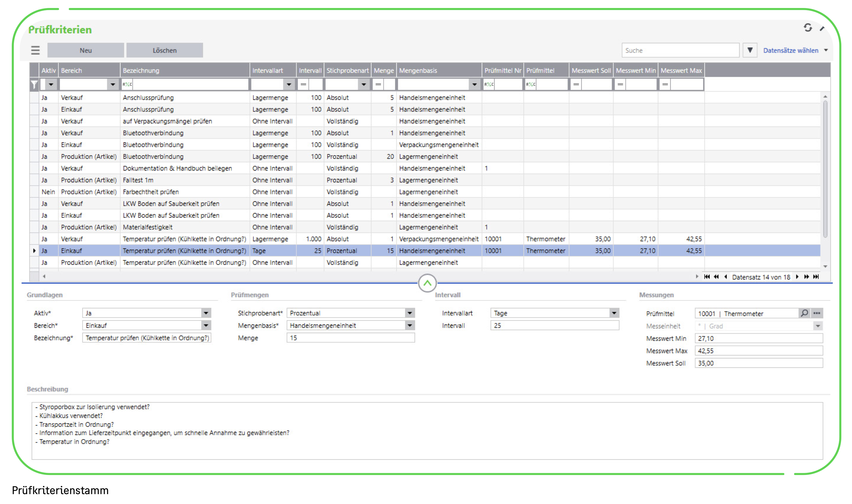852x504 pixels.
Task: Open Mengenbasis column filter dropdown
Action: coord(474,84)
